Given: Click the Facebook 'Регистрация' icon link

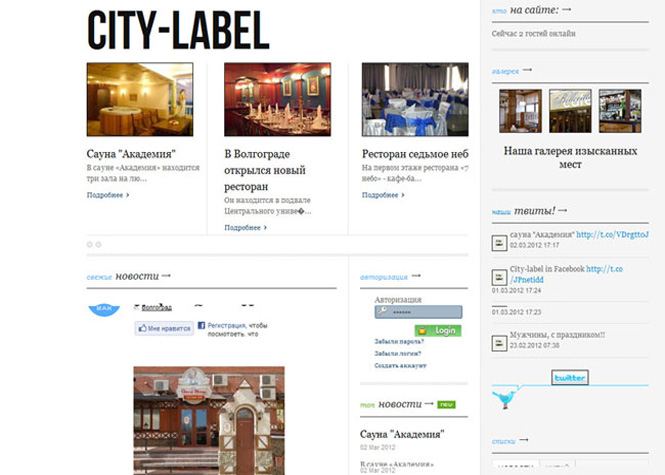Looking at the screenshot, I should pos(201,326).
